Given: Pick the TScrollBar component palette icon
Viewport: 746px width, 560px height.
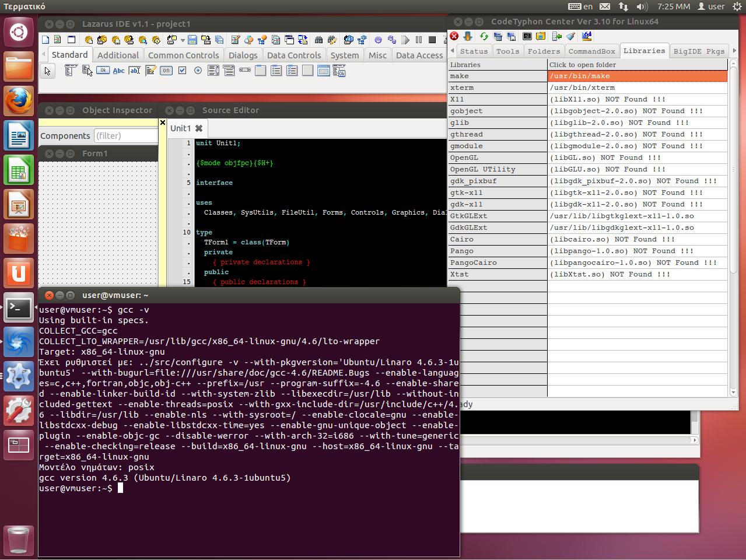Looking at the screenshot, I should tap(245, 70).
